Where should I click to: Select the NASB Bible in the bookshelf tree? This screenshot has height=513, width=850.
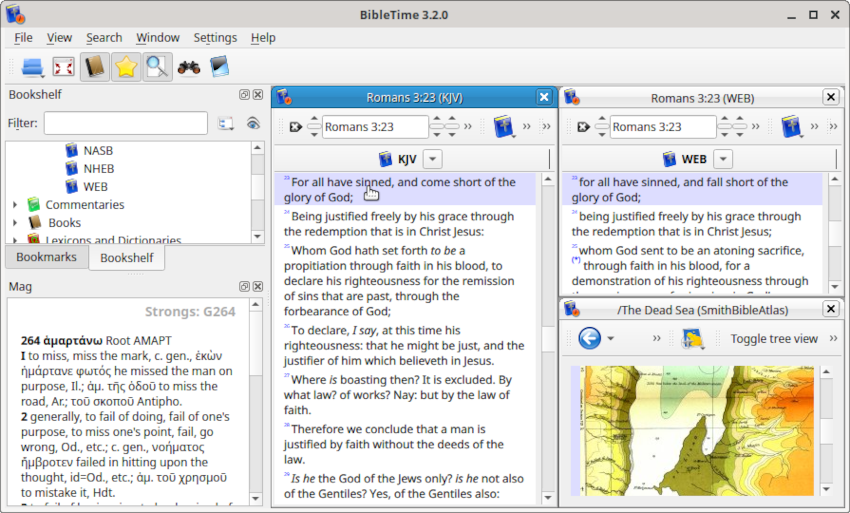point(98,150)
